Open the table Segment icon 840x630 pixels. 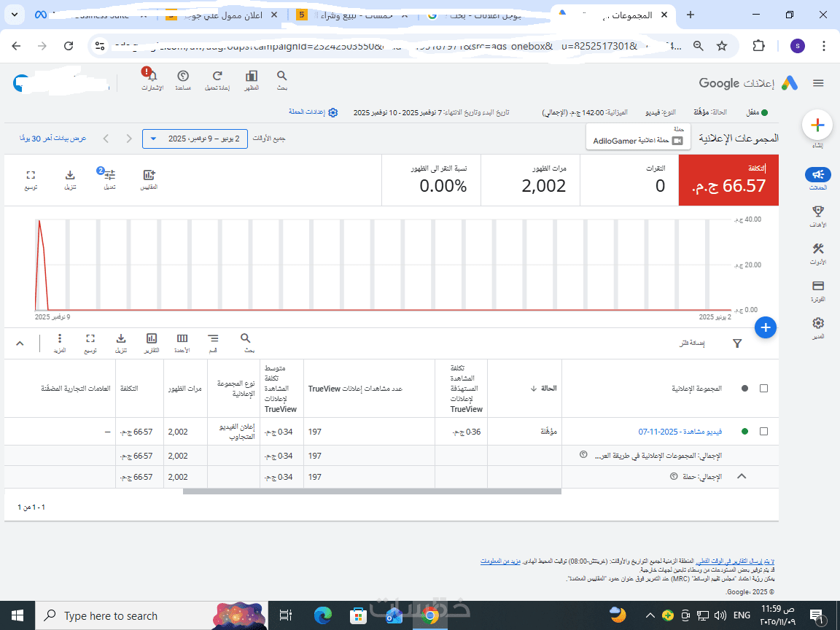213,338
